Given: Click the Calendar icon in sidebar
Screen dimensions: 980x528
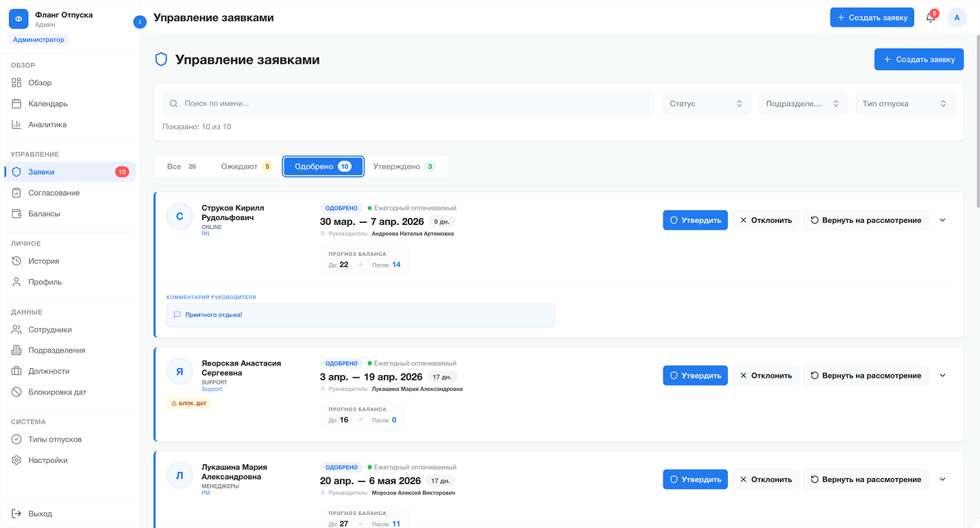Looking at the screenshot, I should tap(17, 104).
